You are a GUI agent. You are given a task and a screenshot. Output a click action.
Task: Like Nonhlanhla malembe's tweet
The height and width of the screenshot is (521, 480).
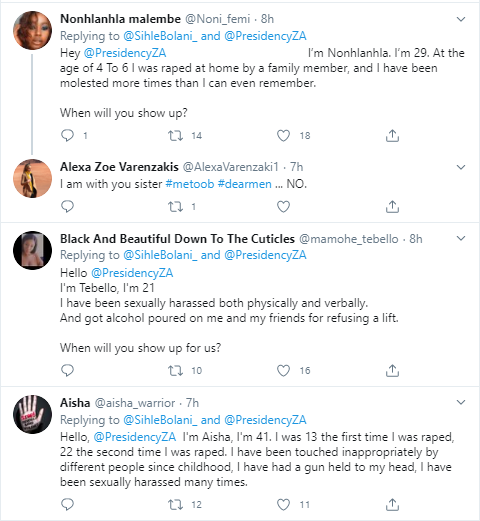point(283,136)
